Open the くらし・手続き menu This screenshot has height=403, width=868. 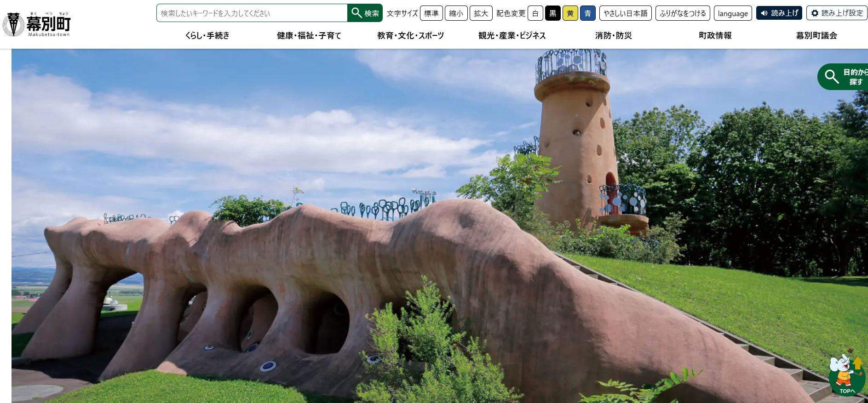(207, 35)
